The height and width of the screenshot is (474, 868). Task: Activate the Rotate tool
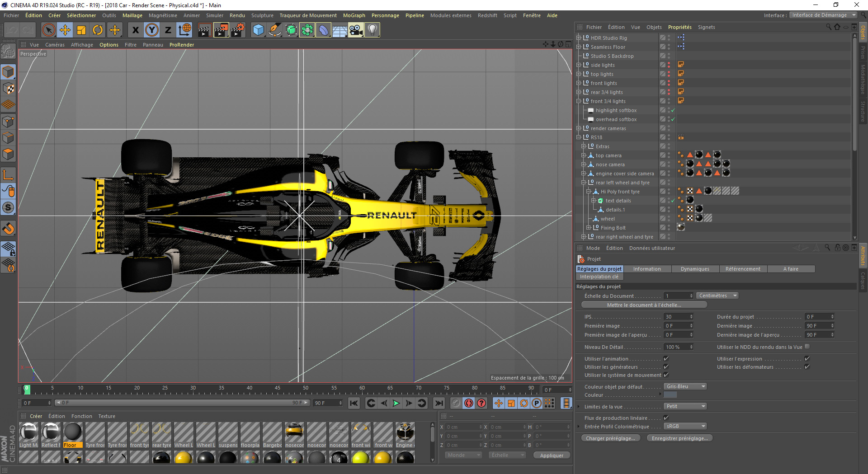click(98, 30)
